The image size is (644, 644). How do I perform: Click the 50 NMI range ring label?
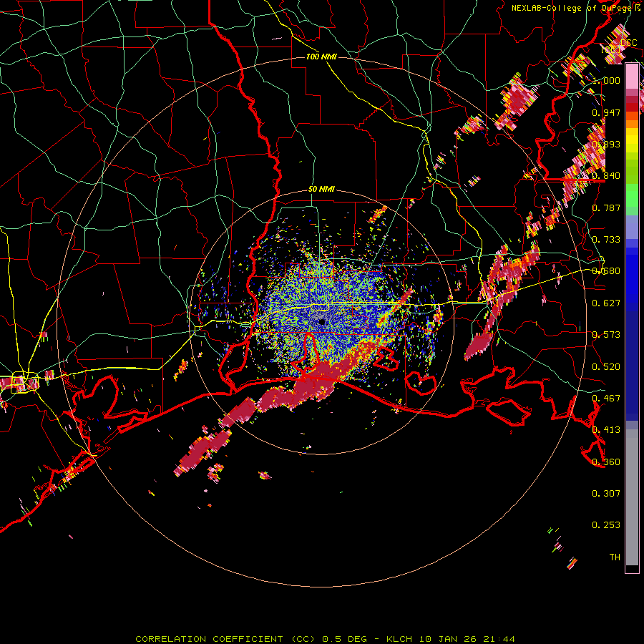pos(321,190)
